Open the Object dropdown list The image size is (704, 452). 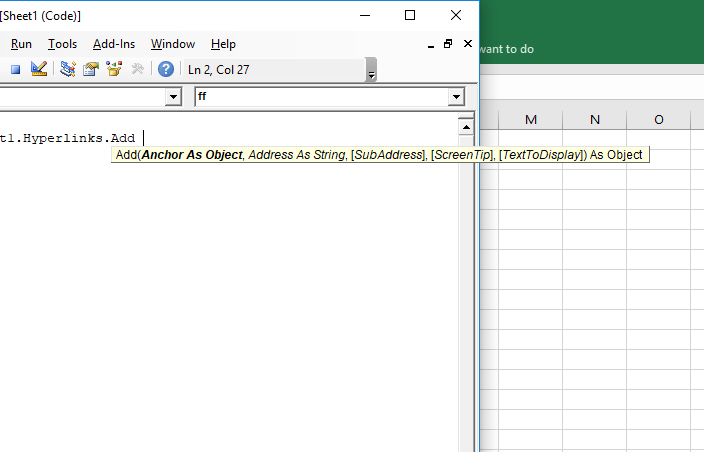(x=174, y=96)
